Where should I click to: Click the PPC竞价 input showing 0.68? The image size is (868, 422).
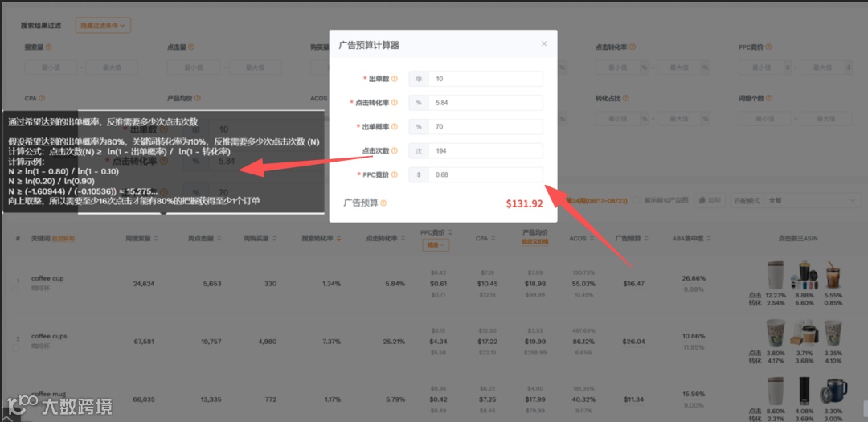pos(485,174)
